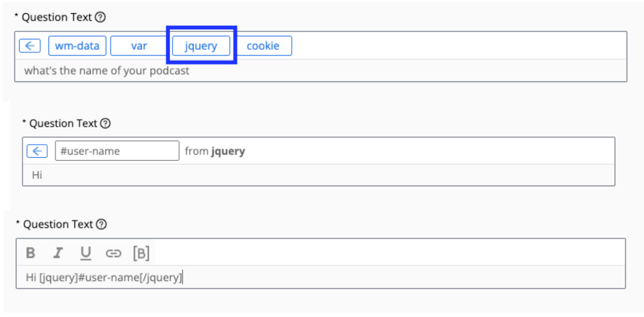The height and width of the screenshot is (317, 644).
Task: Click the [B] block formatting icon
Action: click(141, 253)
